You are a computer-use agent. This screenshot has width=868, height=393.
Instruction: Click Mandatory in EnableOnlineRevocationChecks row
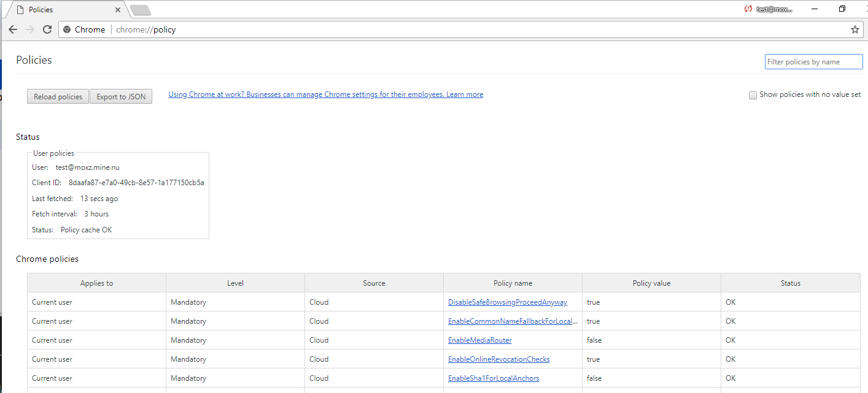pyautogui.click(x=188, y=359)
